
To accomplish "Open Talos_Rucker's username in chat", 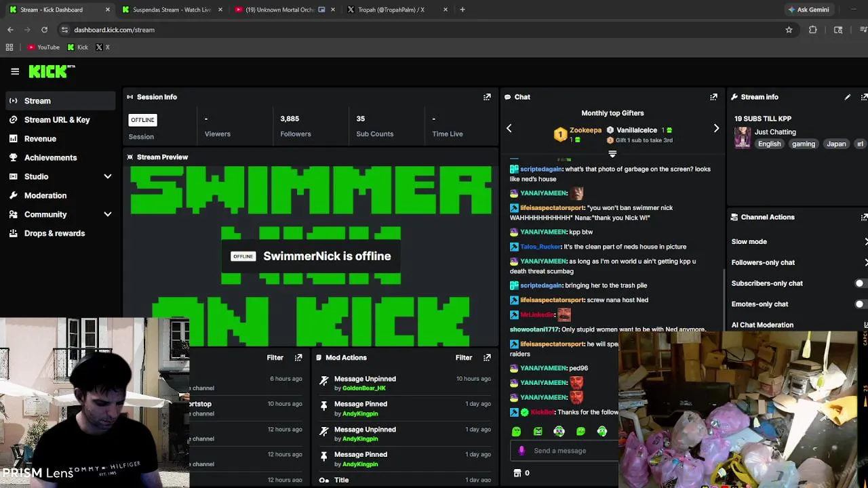I will 540,247.
